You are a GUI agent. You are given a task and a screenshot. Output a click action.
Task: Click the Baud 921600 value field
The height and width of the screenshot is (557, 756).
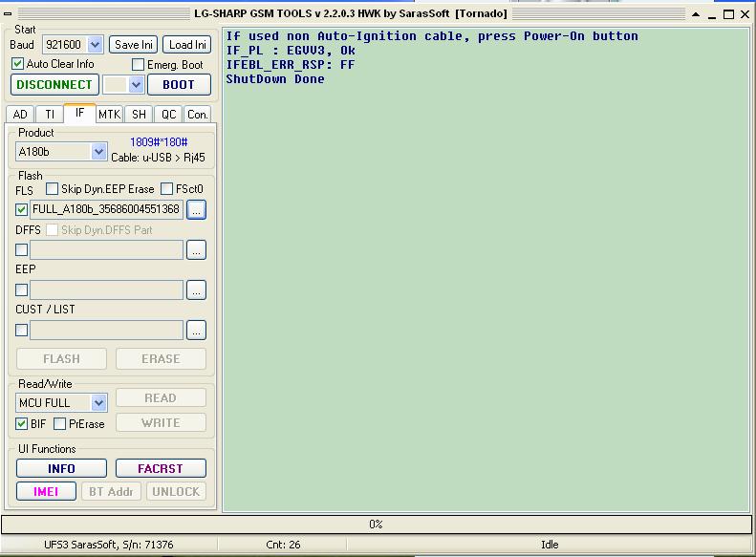(x=66, y=45)
